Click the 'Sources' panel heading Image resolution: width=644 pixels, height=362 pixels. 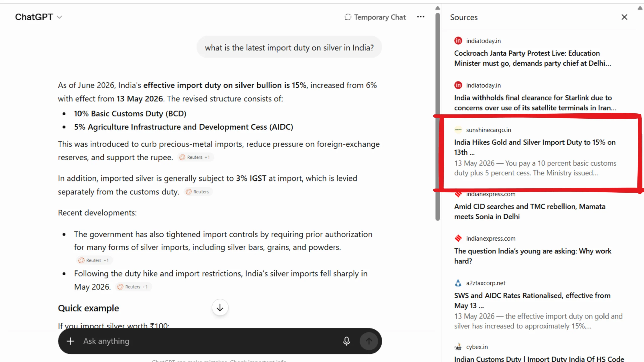[x=464, y=17]
